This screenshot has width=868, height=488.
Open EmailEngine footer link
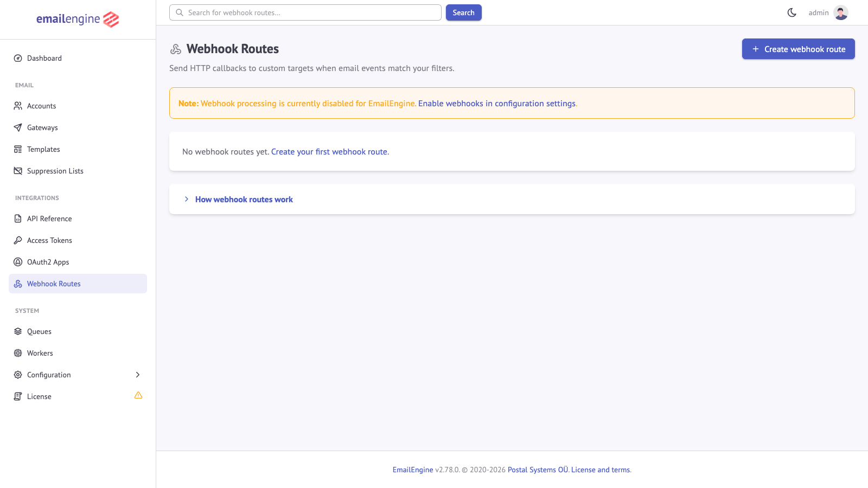(413, 470)
